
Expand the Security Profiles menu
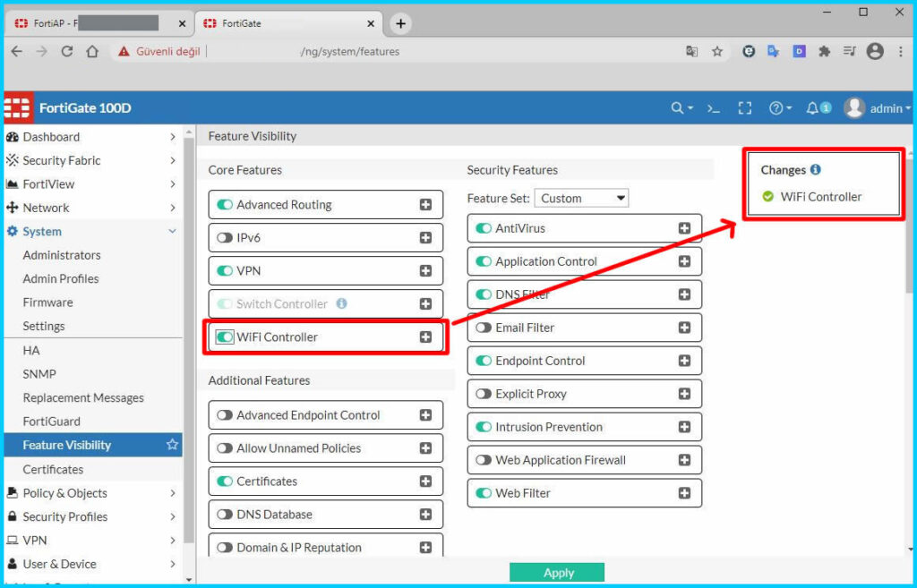click(91, 516)
